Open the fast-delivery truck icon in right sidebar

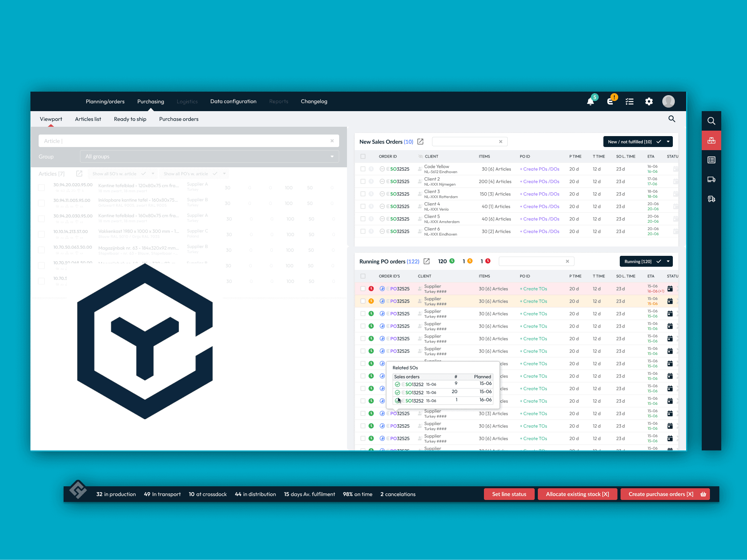(x=711, y=199)
